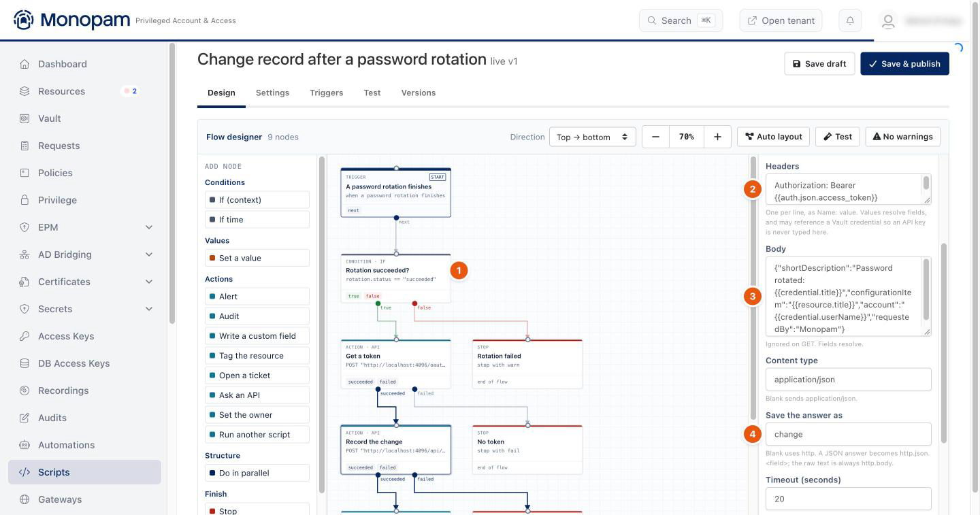Select the Rotation succeeded? condition node

pos(395,278)
